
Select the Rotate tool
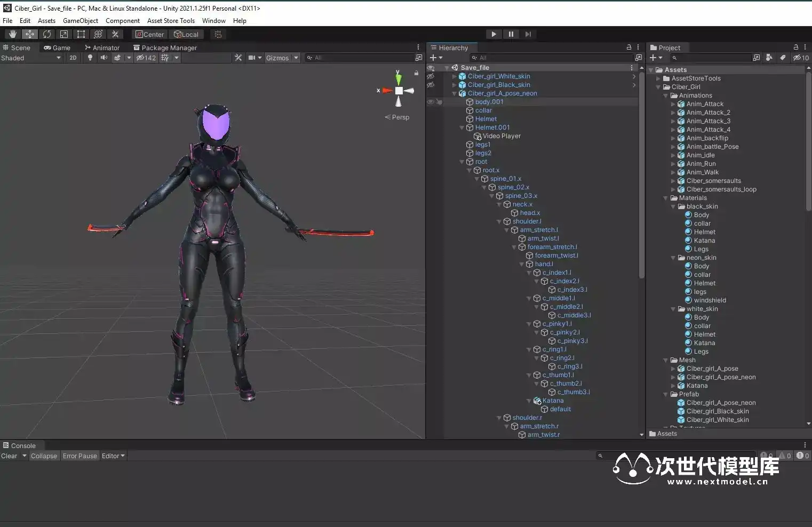[x=47, y=34]
